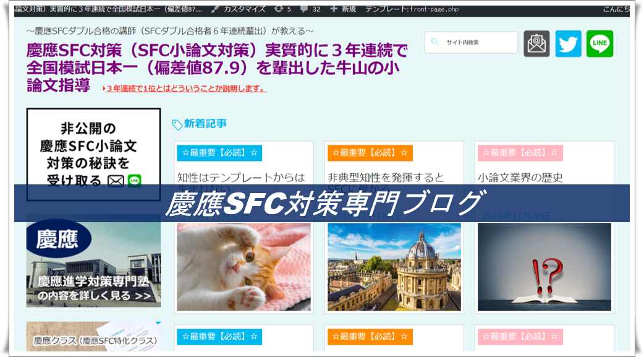Open the 慶應クラス（慶應SFC特化クラス） banner

(94, 337)
